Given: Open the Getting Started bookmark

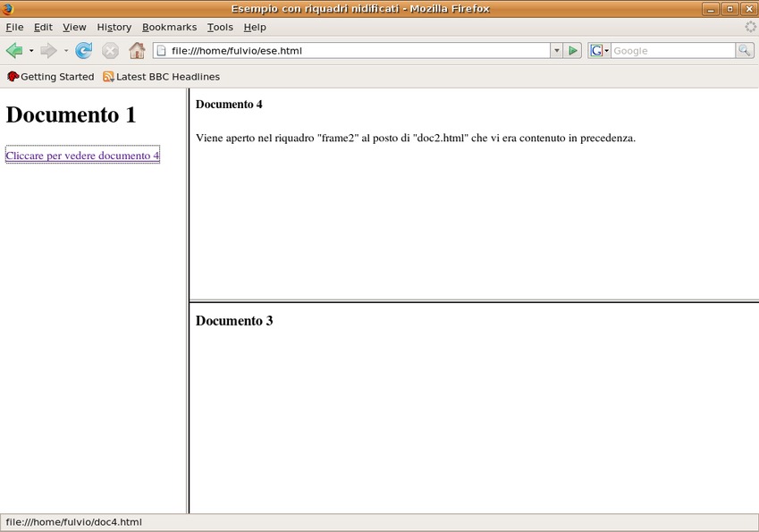Looking at the screenshot, I should click(x=50, y=77).
